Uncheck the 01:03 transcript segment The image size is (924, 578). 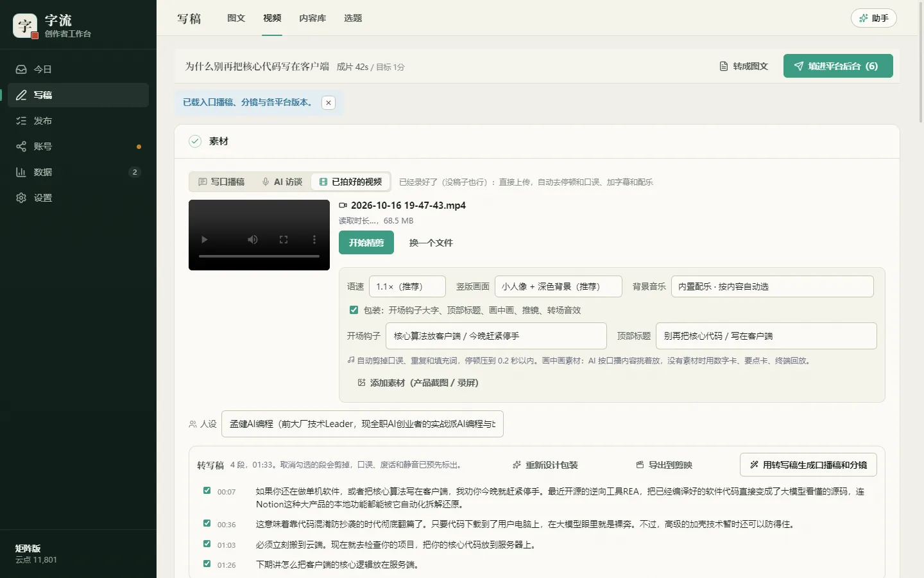(x=207, y=544)
